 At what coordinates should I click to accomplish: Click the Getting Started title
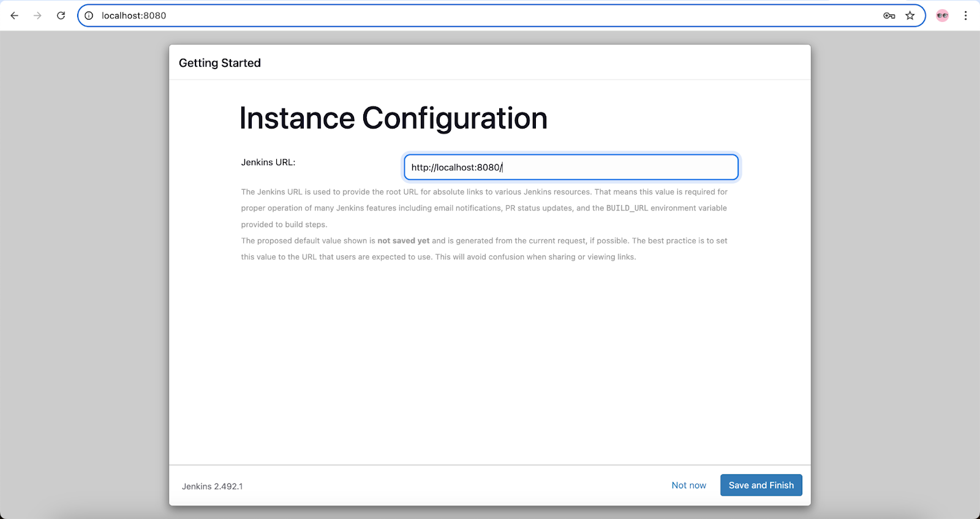(x=220, y=63)
